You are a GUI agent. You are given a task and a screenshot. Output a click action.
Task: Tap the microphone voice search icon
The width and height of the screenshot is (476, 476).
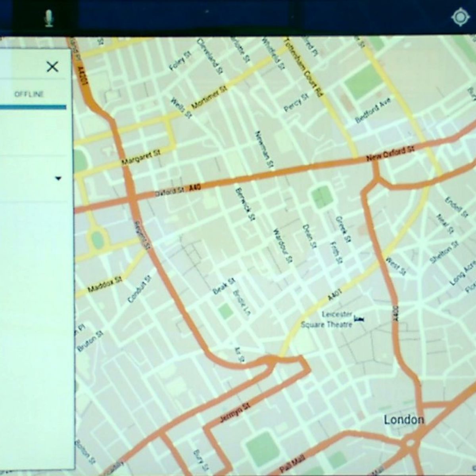pyautogui.click(x=49, y=18)
